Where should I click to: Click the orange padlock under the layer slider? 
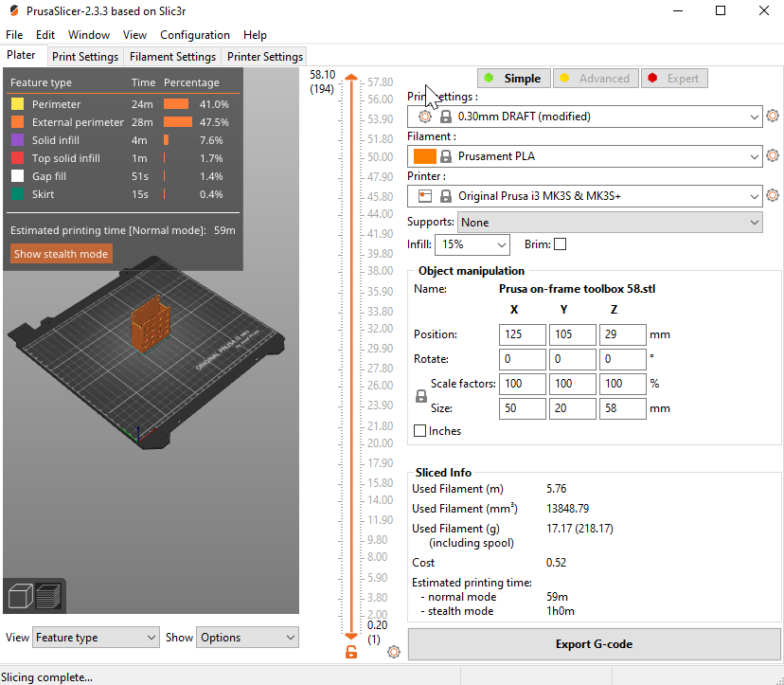point(351,653)
